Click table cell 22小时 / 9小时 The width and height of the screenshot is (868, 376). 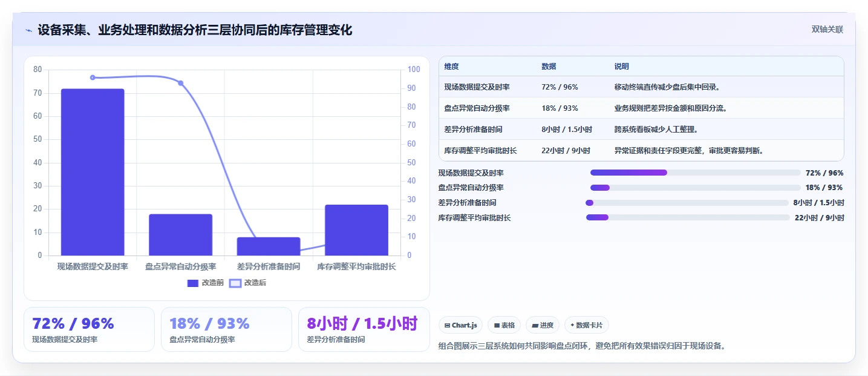[566, 150]
